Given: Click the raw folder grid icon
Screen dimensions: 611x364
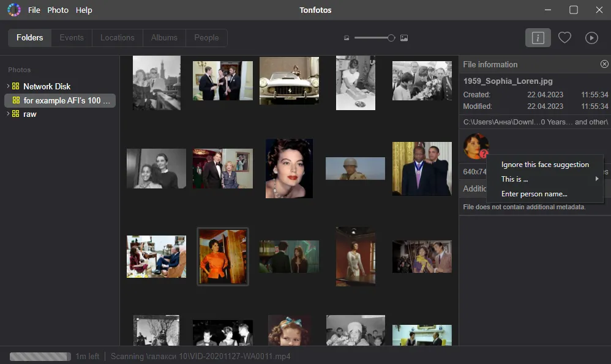Looking at the screenshot, I should click(15, 114).
